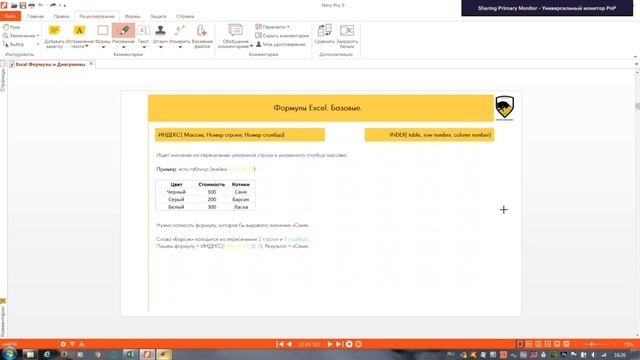Viewport: 640px width, 360px height.
Task: Toggle Скрыть комментарии
Action: tap(282, 36)
